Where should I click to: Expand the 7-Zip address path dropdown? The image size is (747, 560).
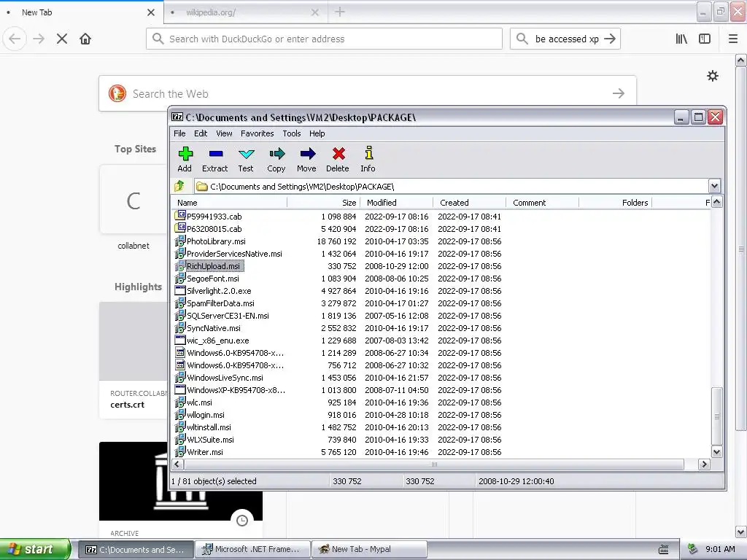714,186
